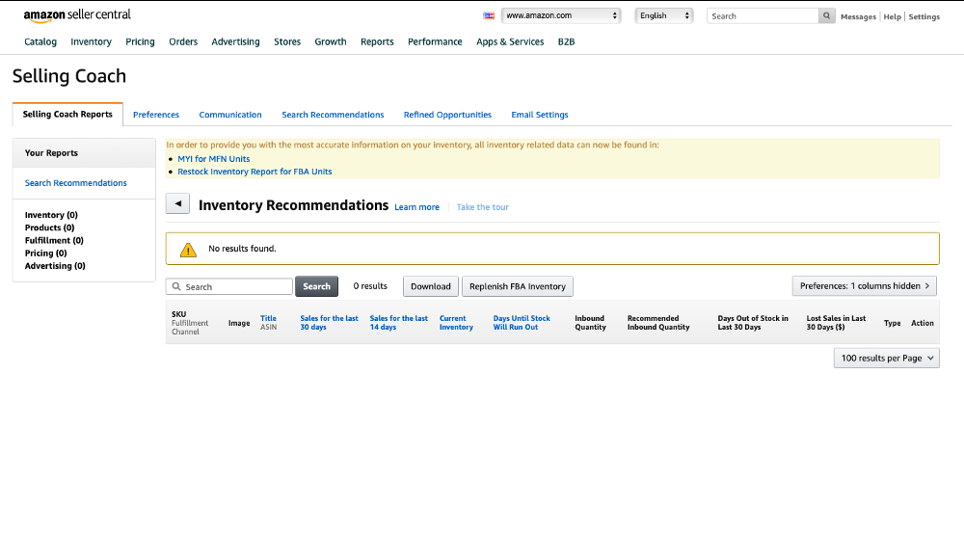The width and height of the screenshot is (964, 560).
Task: Click Lost Sales in Last 30 Days header
Action: [836, 323]
